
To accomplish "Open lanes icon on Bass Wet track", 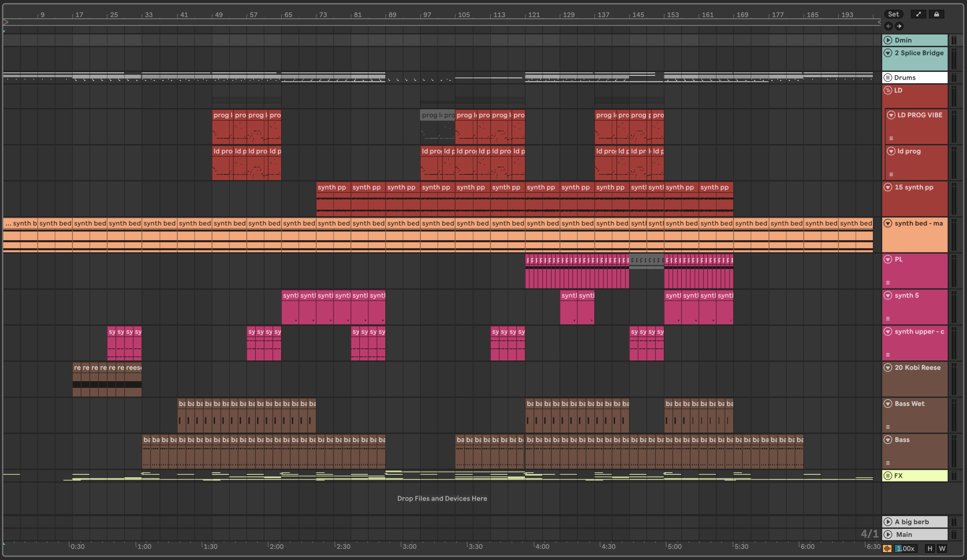I will pos(888,427).
